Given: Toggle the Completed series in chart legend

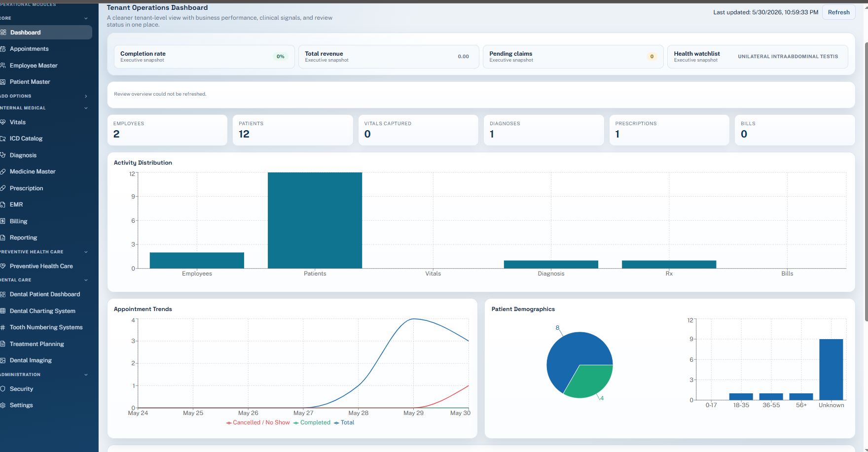Looking at the screenshot, I should coord(312,422).
